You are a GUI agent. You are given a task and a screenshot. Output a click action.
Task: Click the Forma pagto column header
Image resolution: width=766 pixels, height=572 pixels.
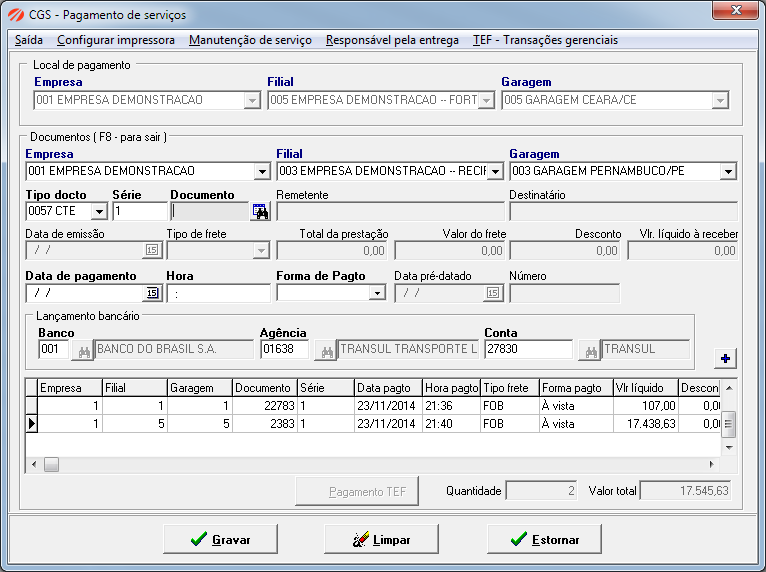click(x=576, y=388)
